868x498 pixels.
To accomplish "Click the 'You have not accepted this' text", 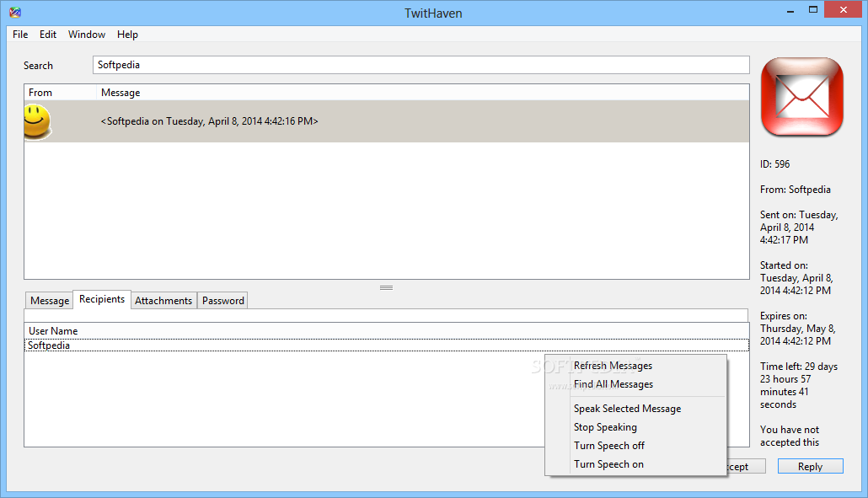I will tap(790, 436).
